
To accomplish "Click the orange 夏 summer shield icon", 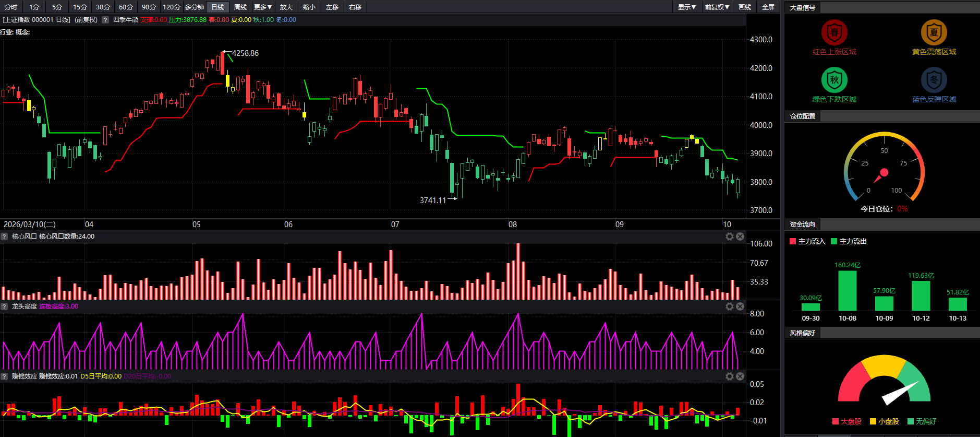I will (x=934, y=32).
